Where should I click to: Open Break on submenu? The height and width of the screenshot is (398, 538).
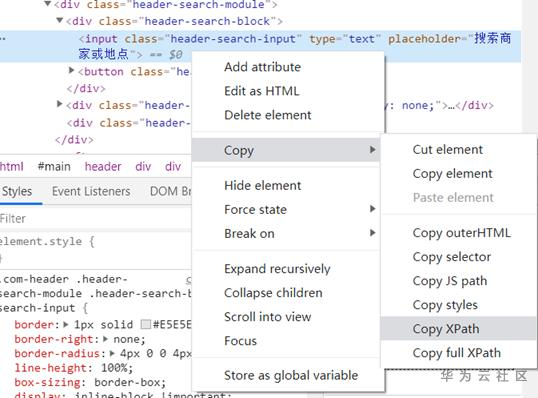point(286,233)
